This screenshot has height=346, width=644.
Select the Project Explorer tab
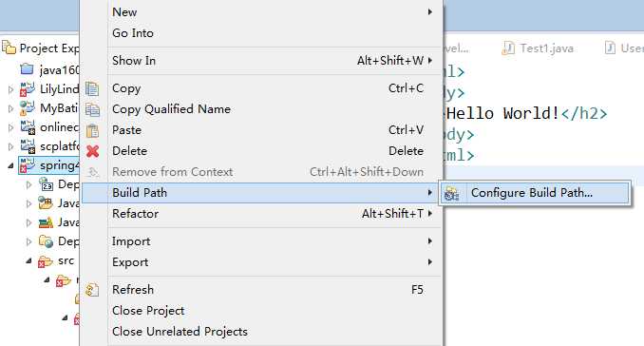40,48
